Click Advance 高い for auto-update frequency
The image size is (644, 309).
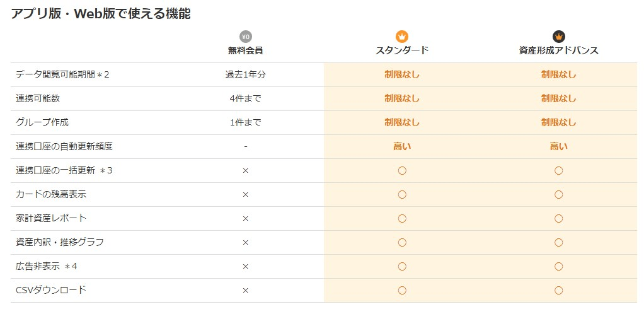[558, 146]
